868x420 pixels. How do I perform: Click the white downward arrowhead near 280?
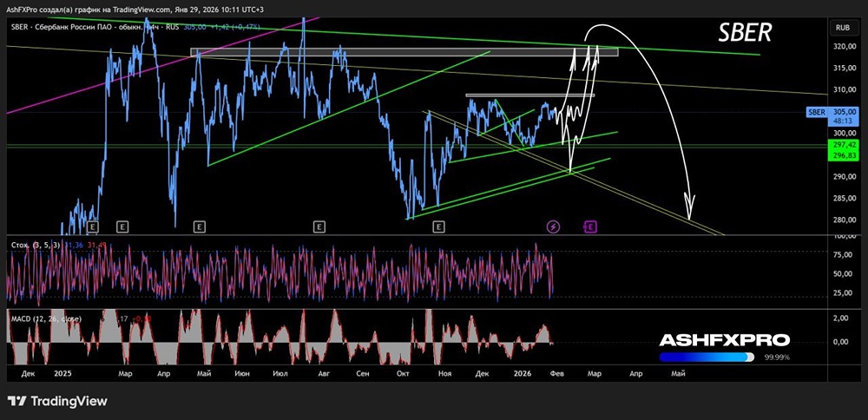(x=690, y=209)
